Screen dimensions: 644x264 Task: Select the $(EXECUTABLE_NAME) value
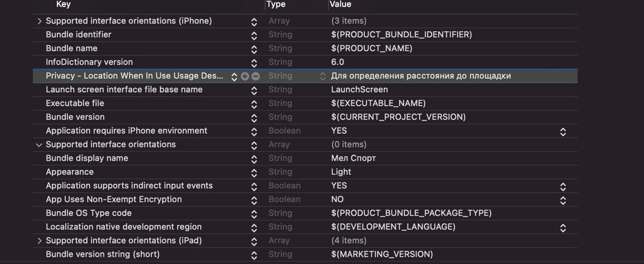[378, 103]
